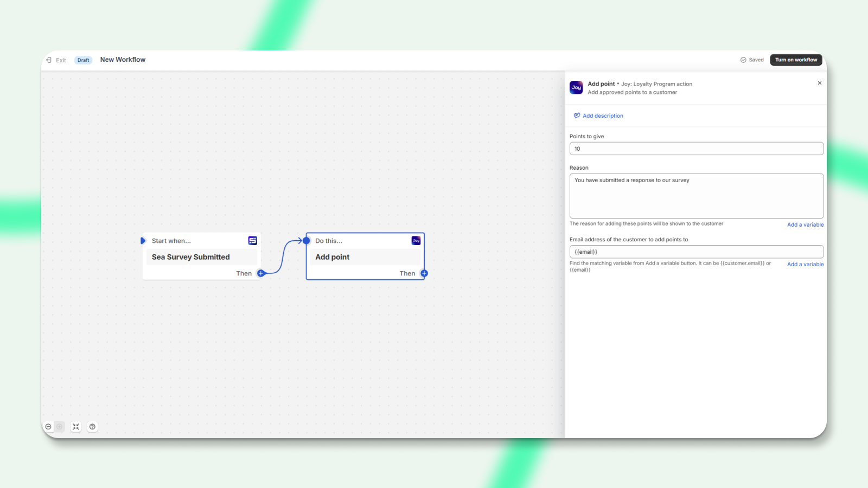Viewport: 868px width, 488px height.
Task: Turn on workflow
Action: click(796, 60)
